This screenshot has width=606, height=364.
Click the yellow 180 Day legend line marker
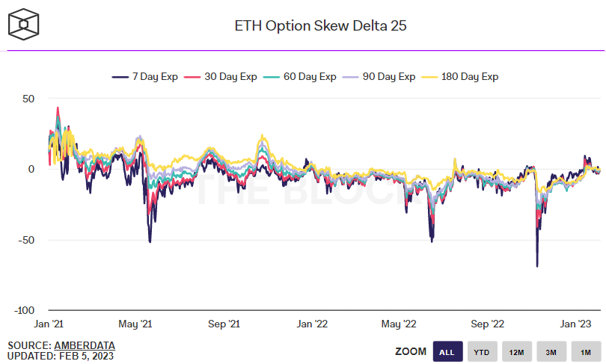tap(429, 77)
